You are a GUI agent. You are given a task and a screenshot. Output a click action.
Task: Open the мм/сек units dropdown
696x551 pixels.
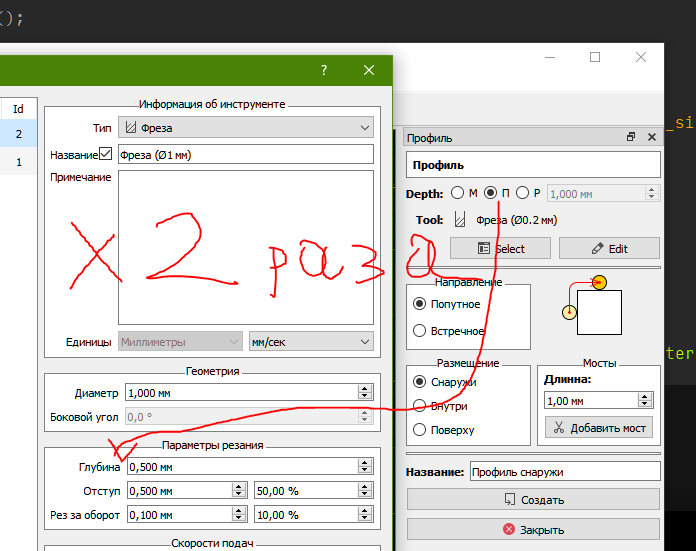point(311,342)
